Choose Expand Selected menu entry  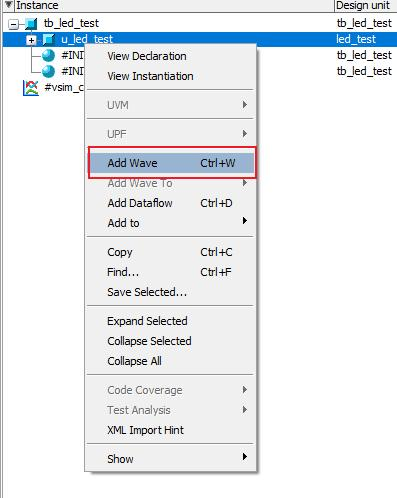(170, 321)
